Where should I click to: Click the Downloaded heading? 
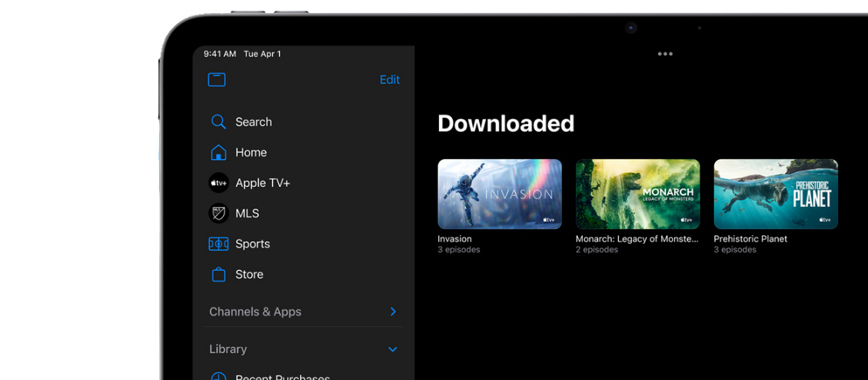point(506,124)
